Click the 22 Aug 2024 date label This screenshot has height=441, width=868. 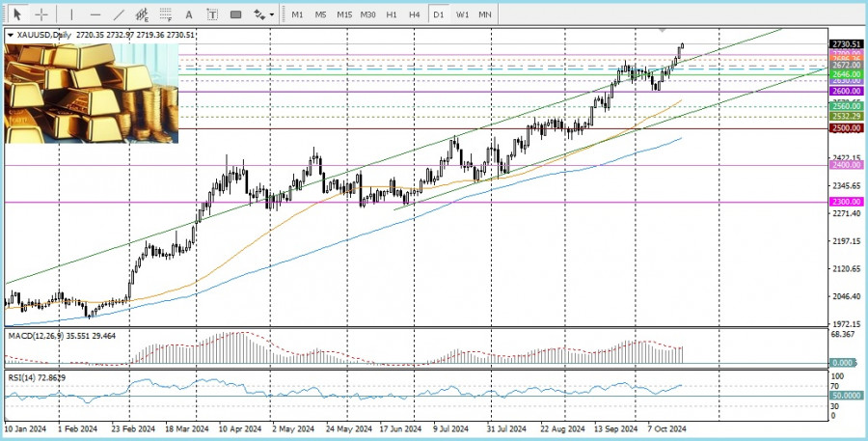pos(562,429)
